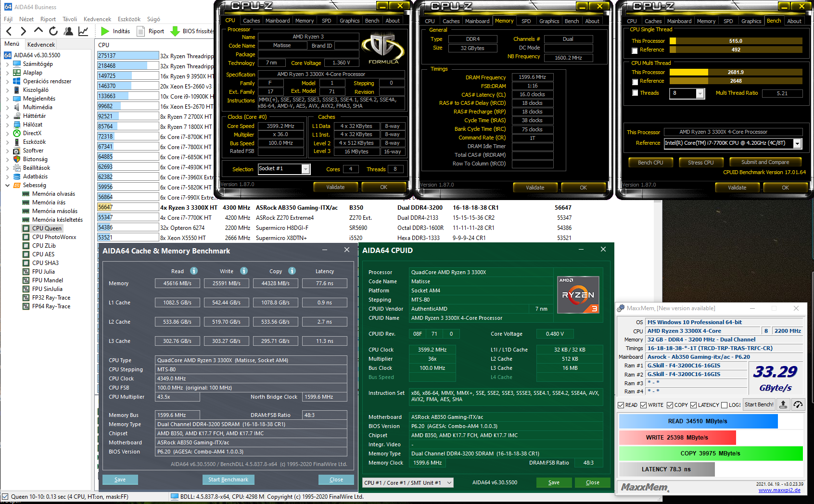The image size is (814, 504).
Task: Click Start Benchmark in Cache & Memory Benchmark
Action: pos(228,479)
